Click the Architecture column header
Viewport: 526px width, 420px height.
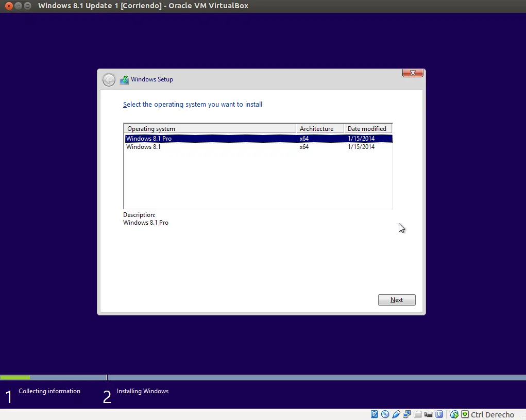(x=320, y=129)
